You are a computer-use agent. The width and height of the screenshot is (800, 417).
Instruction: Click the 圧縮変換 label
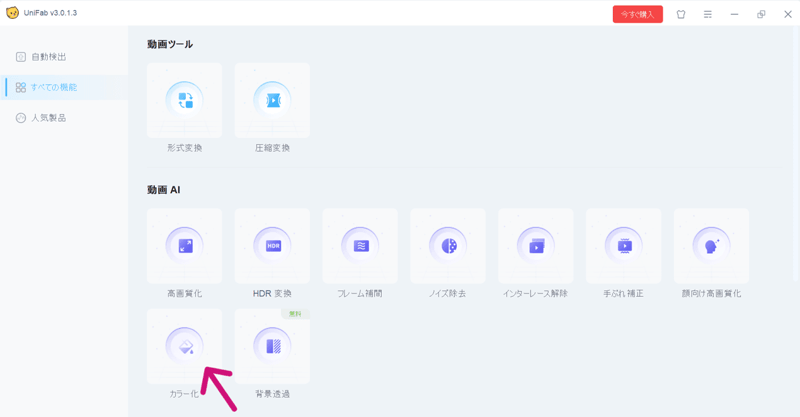[272, 148]
